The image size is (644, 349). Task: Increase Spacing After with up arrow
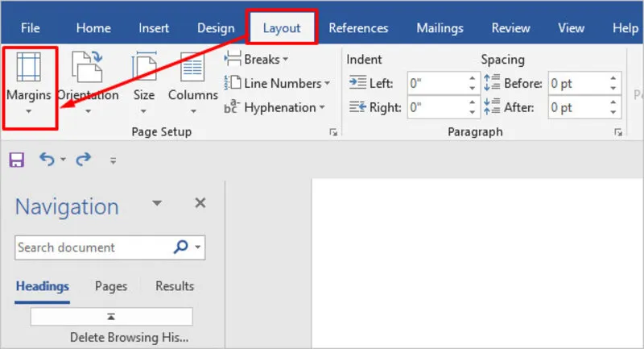[613, 102]
